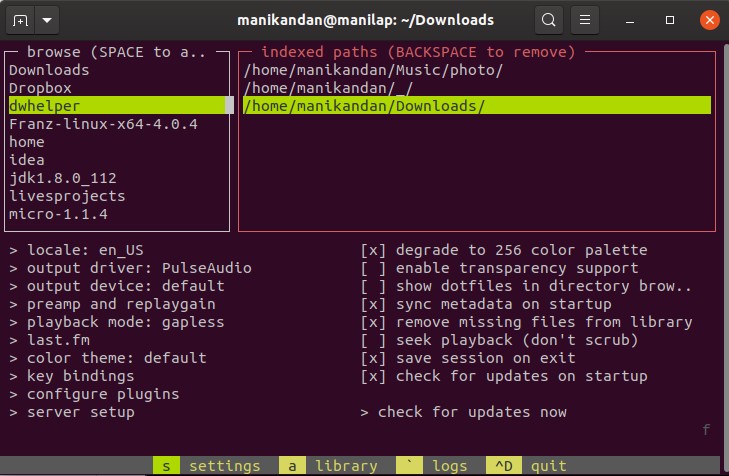Click the 'a' shortcut key label

click(292, 466)
